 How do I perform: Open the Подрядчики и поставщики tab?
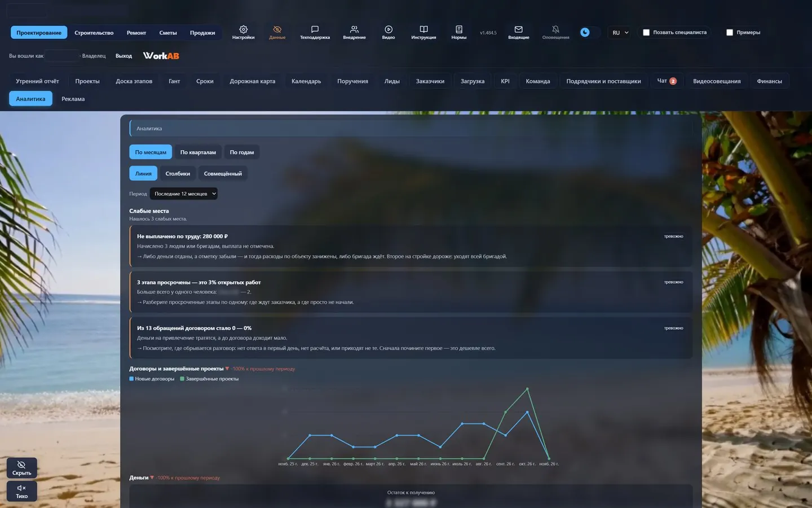point(603,81)
